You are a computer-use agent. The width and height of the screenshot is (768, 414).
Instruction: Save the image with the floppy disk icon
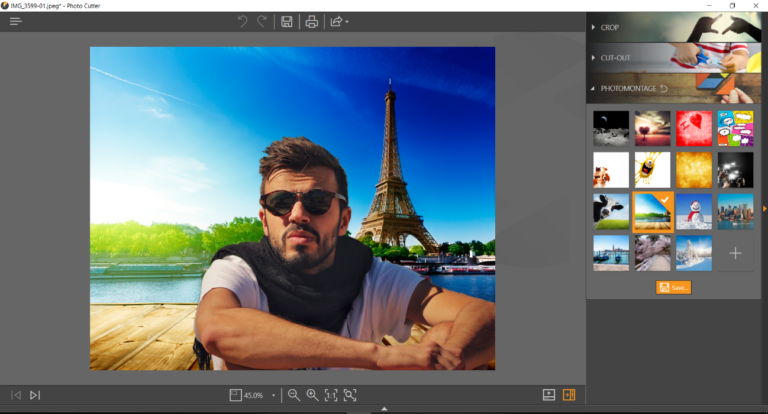[287, 21]
